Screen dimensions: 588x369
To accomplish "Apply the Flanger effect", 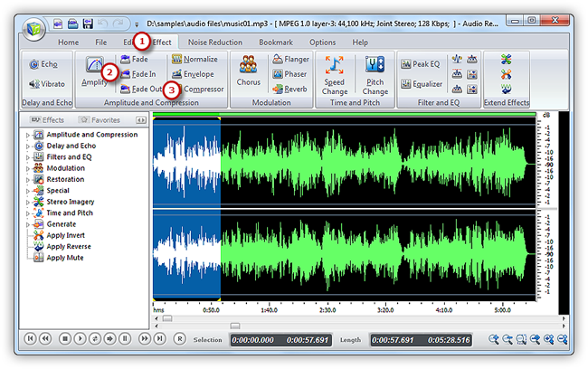I will pos(290,60).
